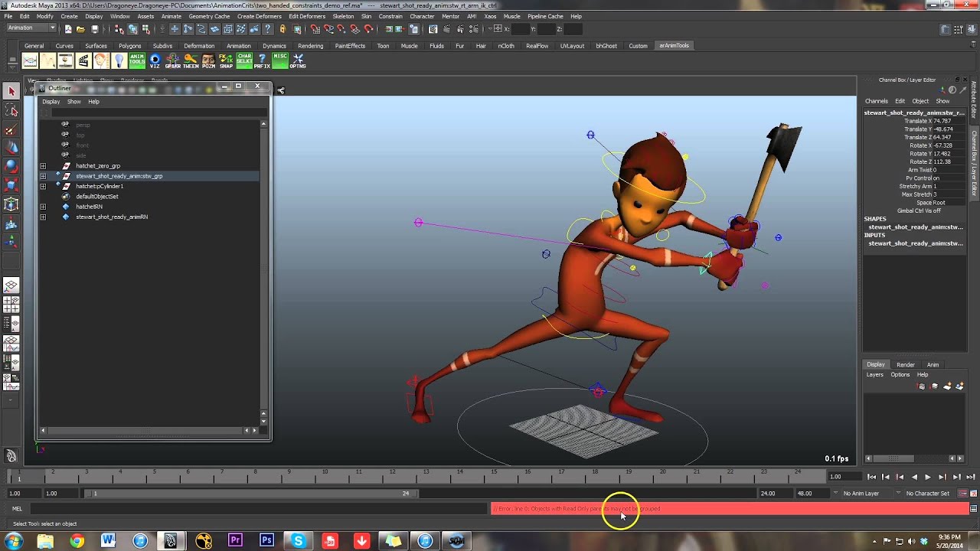Switch to the arAnimTools shelf tab
This screenshot has width=980, height=551.
tap(675, 45)
